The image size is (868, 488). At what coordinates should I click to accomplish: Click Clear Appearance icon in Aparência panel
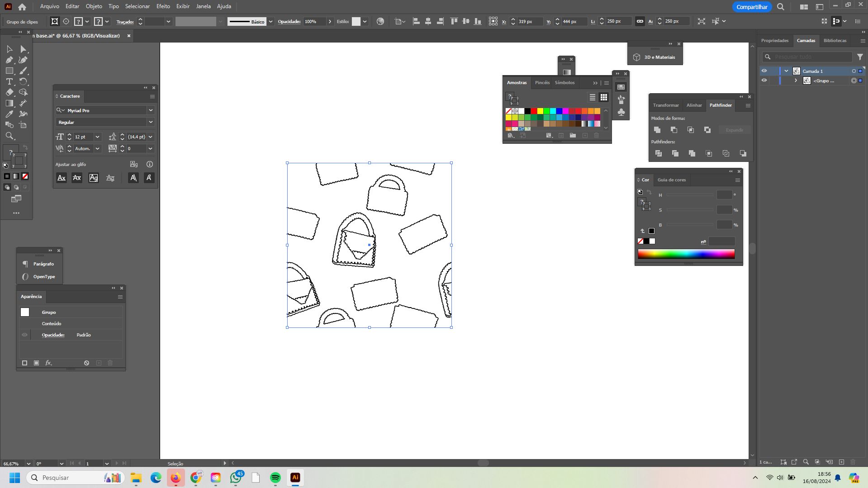point(86,363)
